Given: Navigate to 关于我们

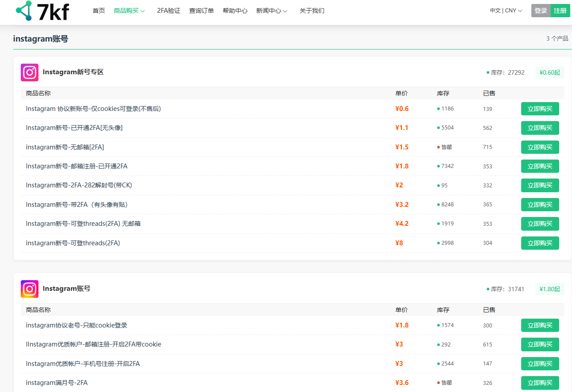Looking at the screenshot, I should pos(312,11).
